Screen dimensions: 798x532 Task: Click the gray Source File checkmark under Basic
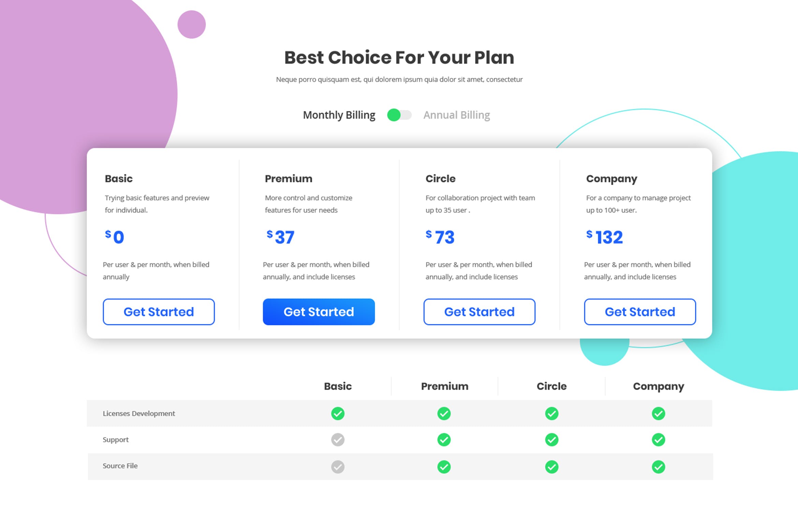click(338, 466)
